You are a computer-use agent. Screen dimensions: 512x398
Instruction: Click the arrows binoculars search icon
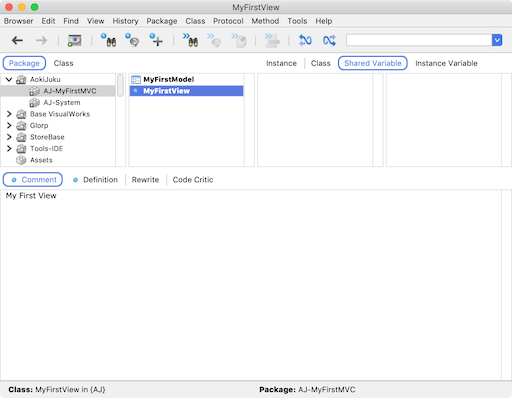[190, 40]
